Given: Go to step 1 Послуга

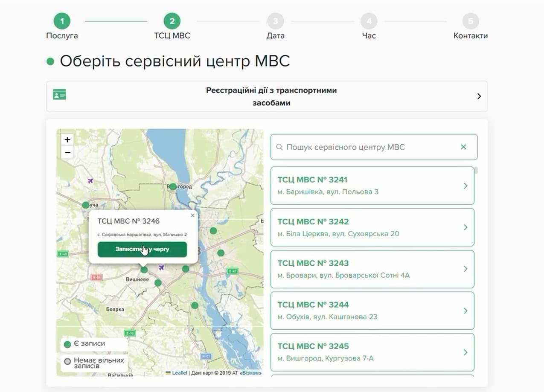Looking at the screenshot, I should coord(62,21).
